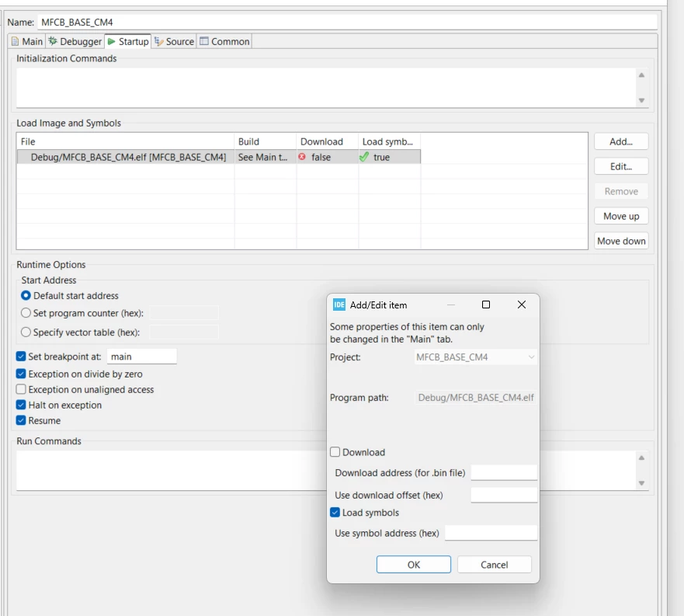
Task: Select the Startup tab
Action: click(x=128, y=41)
